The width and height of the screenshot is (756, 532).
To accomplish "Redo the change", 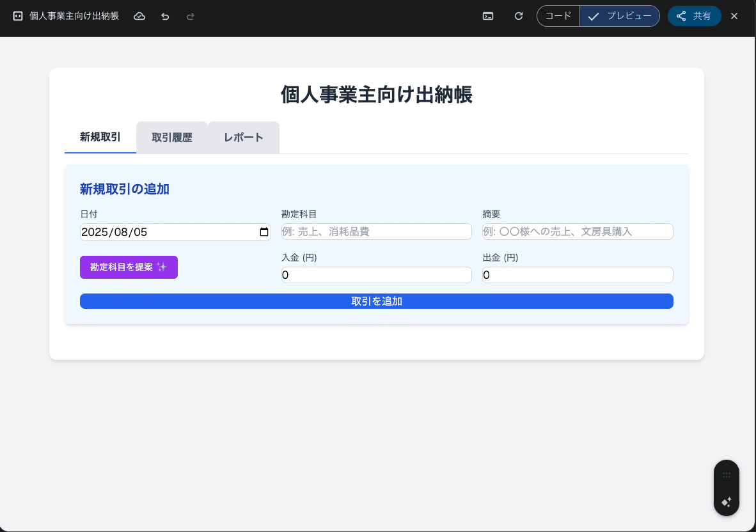I will coord(191,17).
